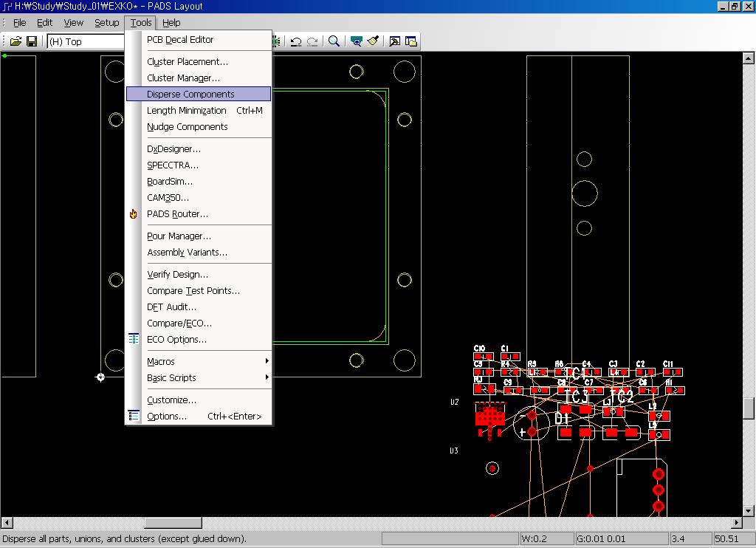Expand the Macros submenu arrow
Viewport: 756px width, 548px height.
pos(267,361)
